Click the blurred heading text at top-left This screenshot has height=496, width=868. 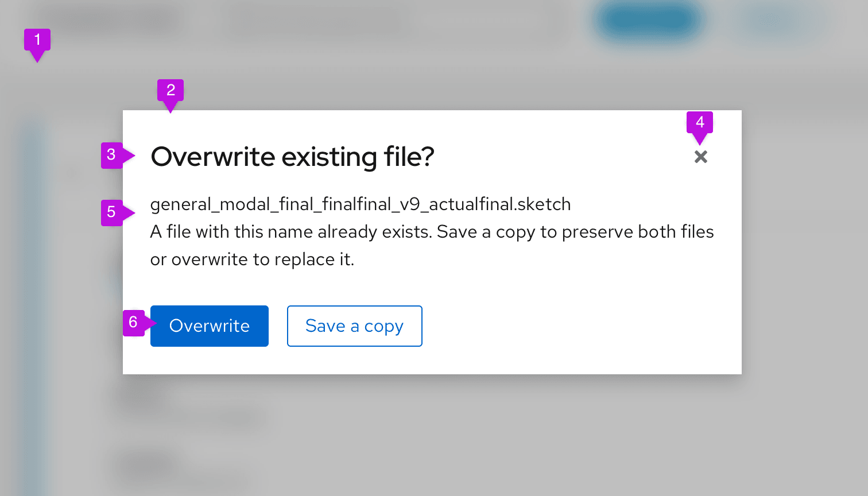109,21
